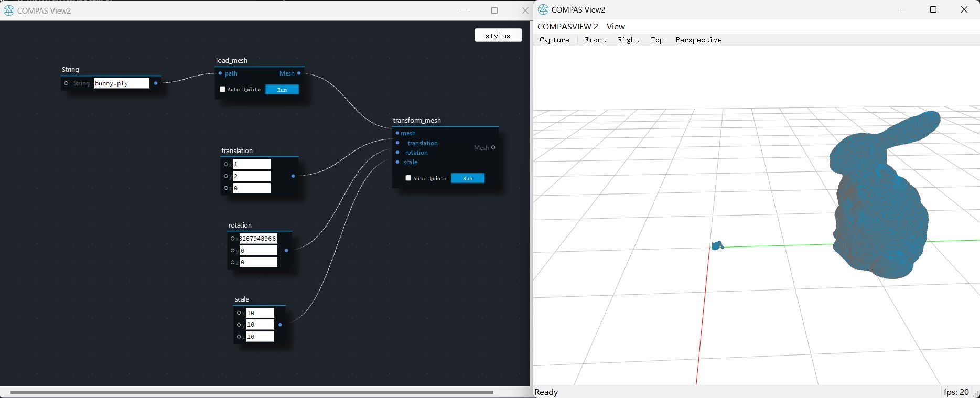Enable Auto Update on transform_mesh node

point(408,178)
